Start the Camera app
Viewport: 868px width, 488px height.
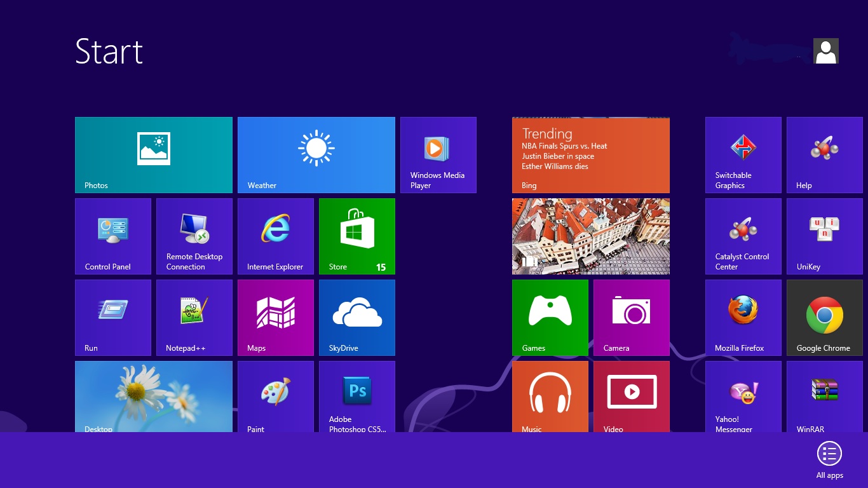631,317
